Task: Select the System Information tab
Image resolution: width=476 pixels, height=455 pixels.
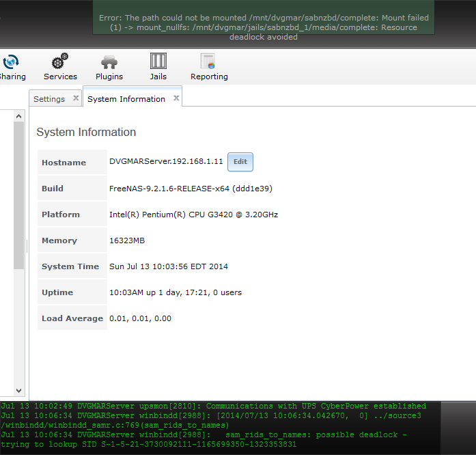Action: pos(126,99)
